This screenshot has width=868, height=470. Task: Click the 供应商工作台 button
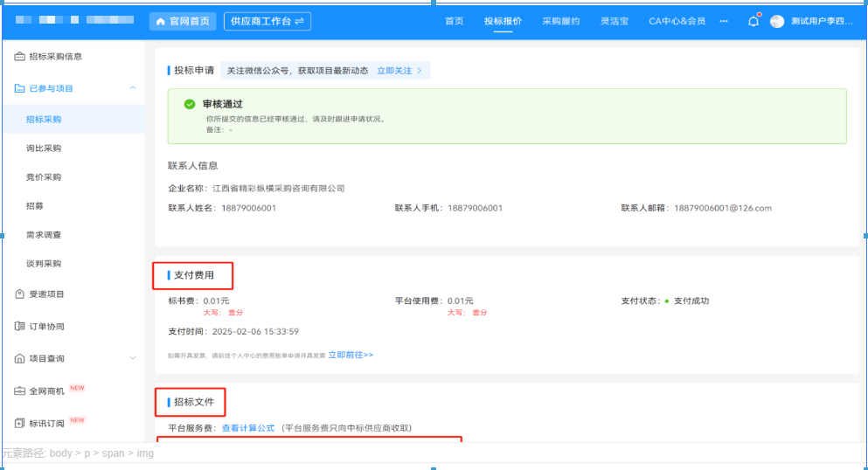pyautogui.click(x=267, y=21)
